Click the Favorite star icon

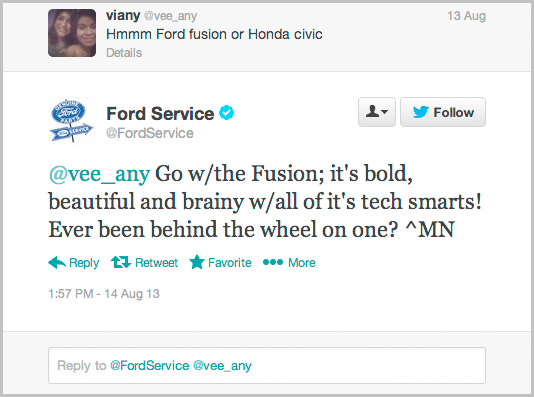tap(197, 262)
